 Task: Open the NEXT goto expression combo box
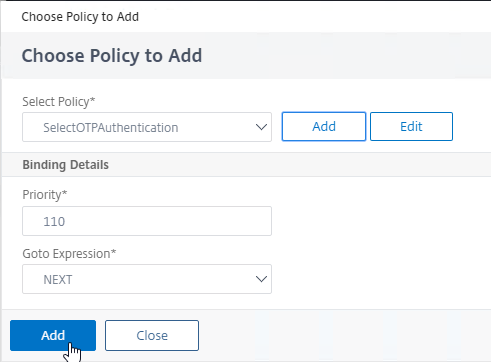point(147,279)
